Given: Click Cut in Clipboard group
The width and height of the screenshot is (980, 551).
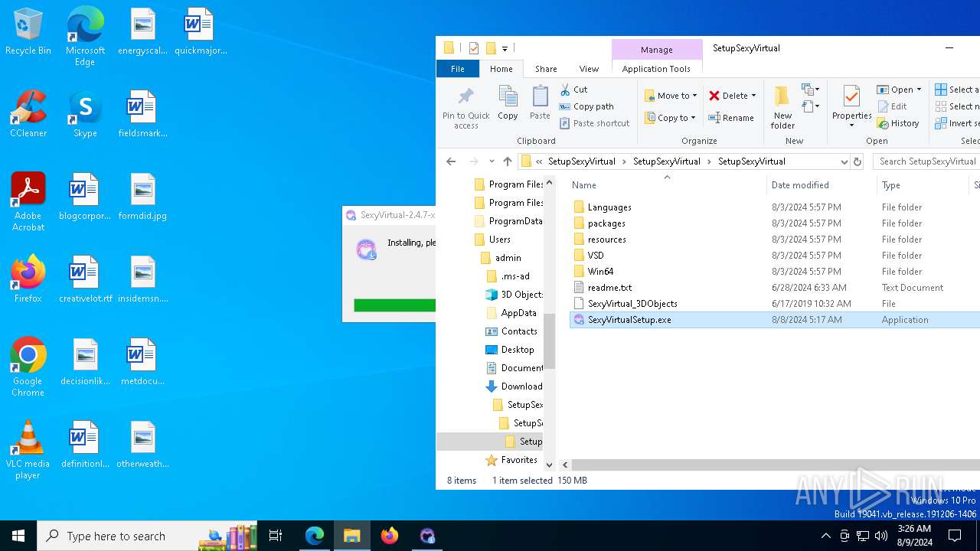Looking at the screenshot, I should [574, 90].
